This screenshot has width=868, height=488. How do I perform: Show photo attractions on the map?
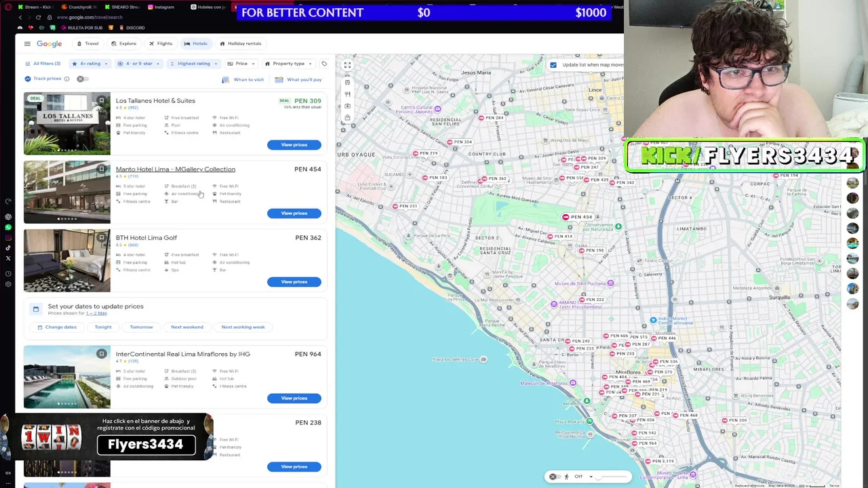tap(347, 106)
